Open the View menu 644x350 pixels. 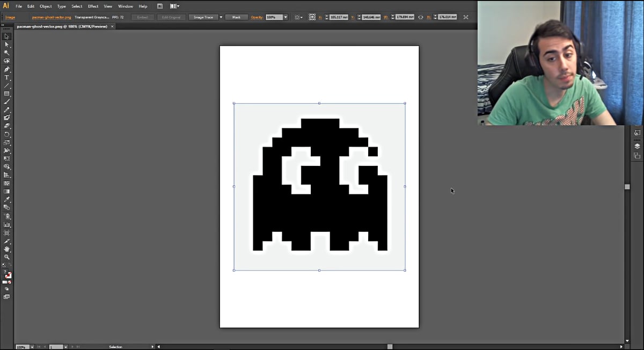(x=108, y=6)
